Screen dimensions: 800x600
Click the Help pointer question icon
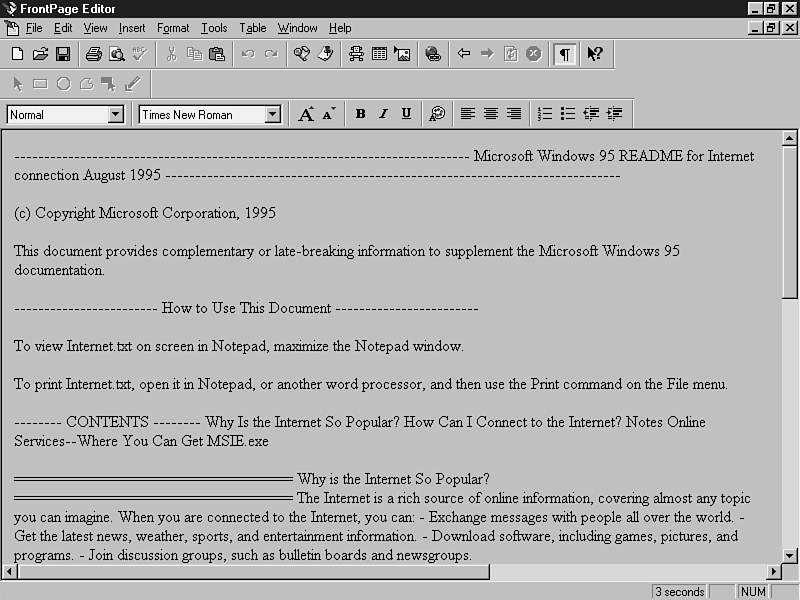click(x=595, y=54)
